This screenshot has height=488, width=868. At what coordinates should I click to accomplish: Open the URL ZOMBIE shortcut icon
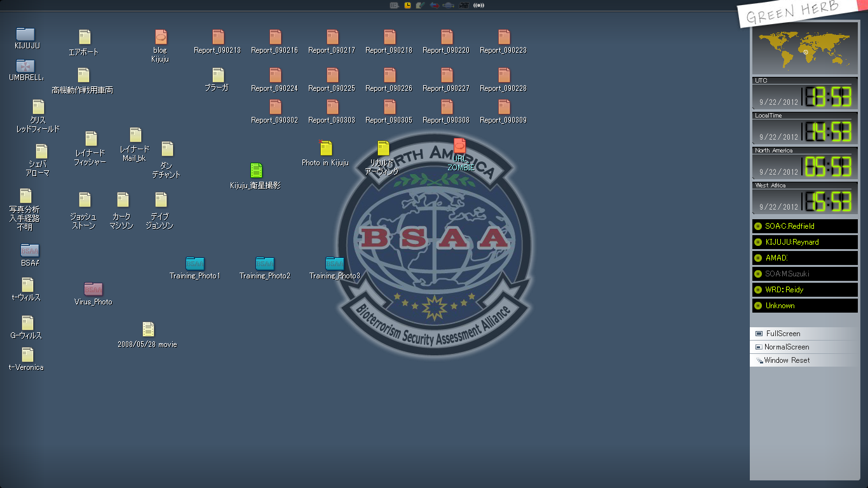[459, 146]
